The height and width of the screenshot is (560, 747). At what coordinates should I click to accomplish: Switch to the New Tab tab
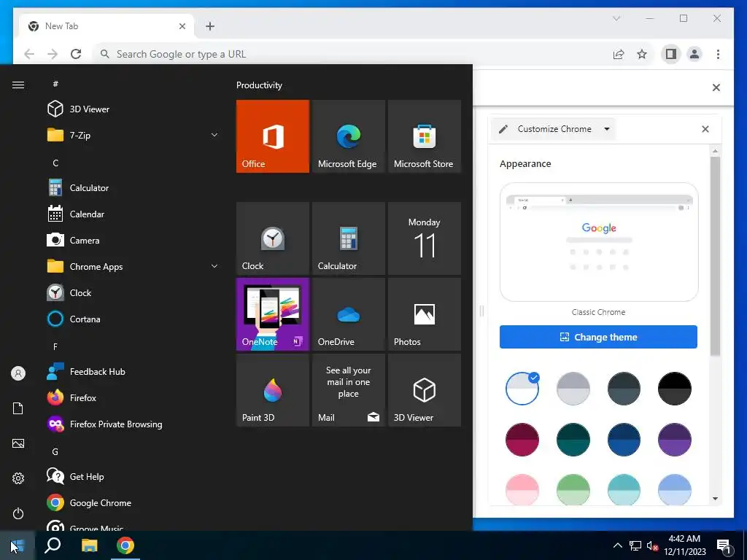click(107, 26)
